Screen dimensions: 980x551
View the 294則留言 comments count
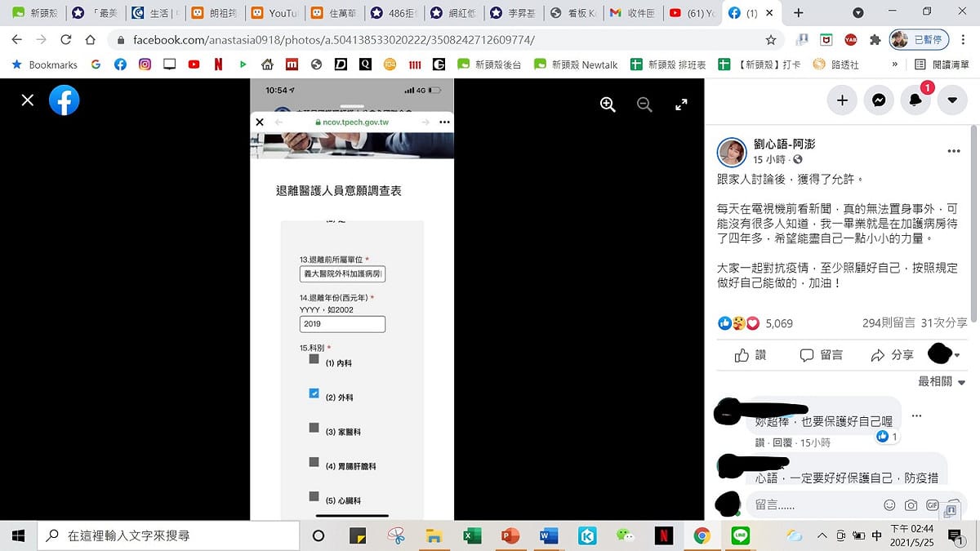[x=889, y=323]
